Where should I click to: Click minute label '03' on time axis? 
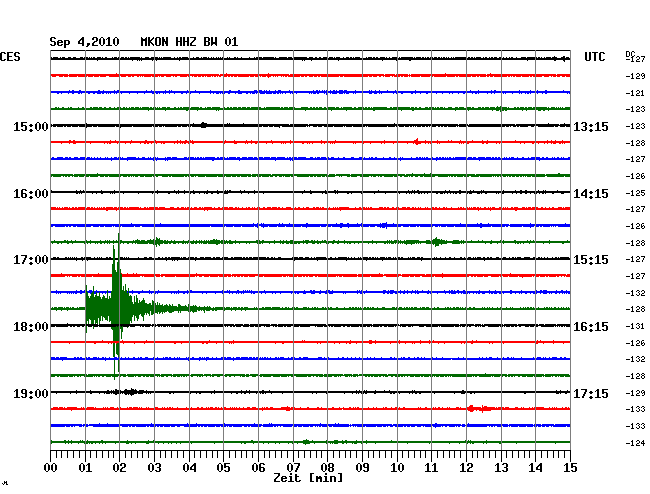[x=154, y=467]
